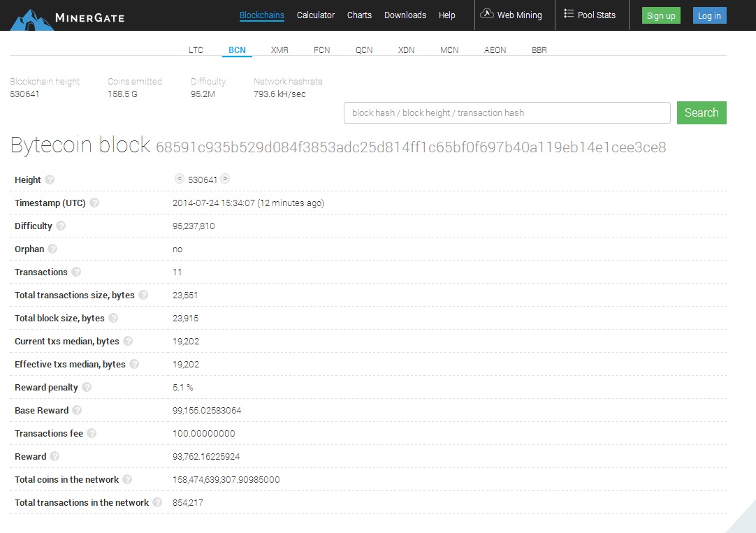The width and height of the screenshot is (756, 533).
Task: Open the Blockchains menu
Action: [262, 15]
